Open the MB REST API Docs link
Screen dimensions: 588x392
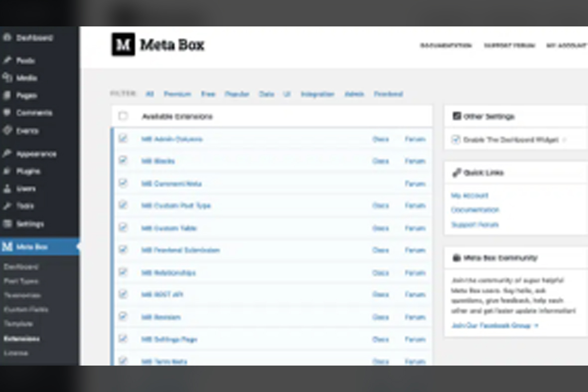pyautogui.click(x=381, y=294)
